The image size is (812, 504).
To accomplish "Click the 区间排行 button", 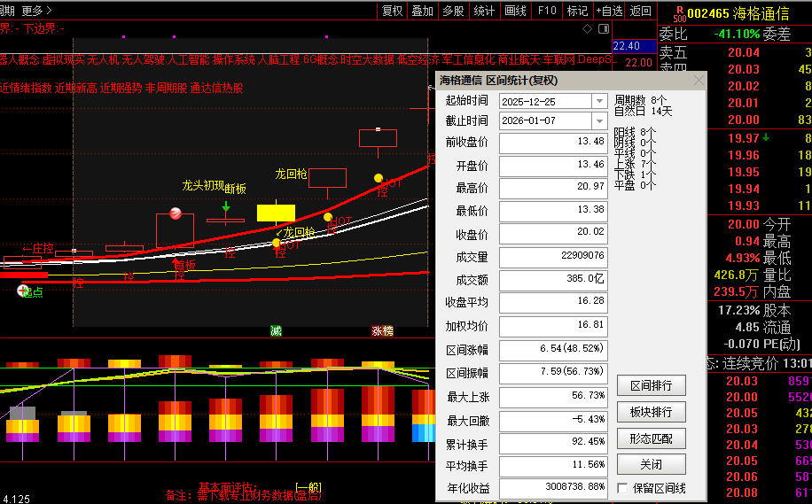I will [651, 385].
